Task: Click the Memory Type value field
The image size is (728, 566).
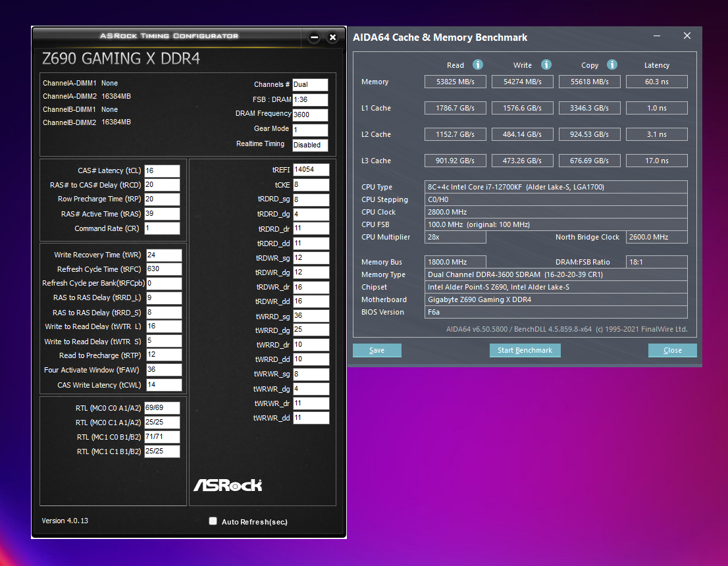Action: click(556, 274)
